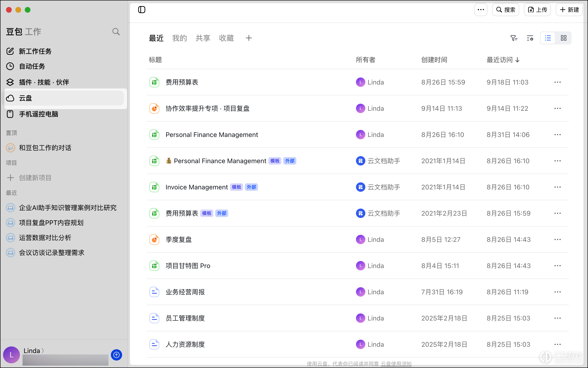Screen dimensions: 588x368
Task: Open 云盘使用须知 link
Action: click(x=396, y=364)
